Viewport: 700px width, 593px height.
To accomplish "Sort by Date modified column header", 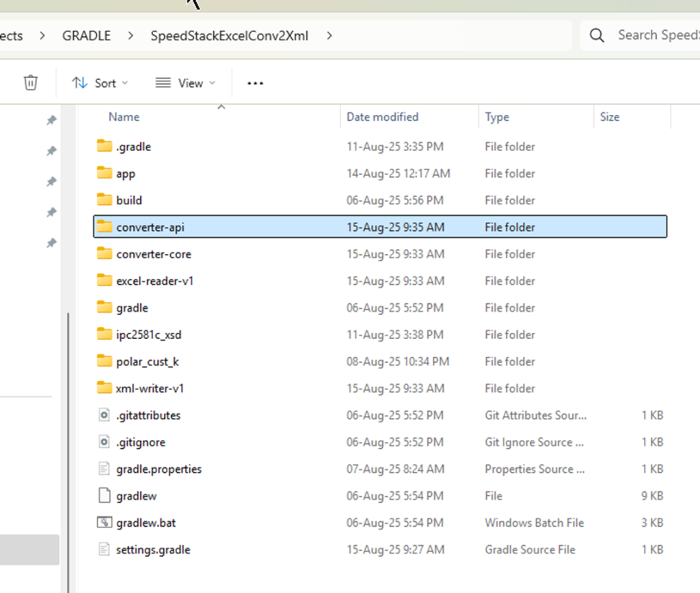I will pos(382,117).
